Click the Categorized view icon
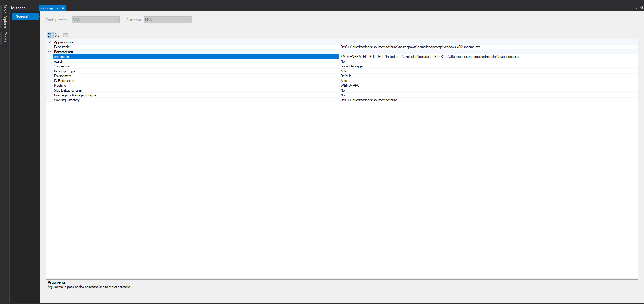Image resolution: width=644 pixels, height=304 pixels. pyautogui.click(x=50, y=35)
